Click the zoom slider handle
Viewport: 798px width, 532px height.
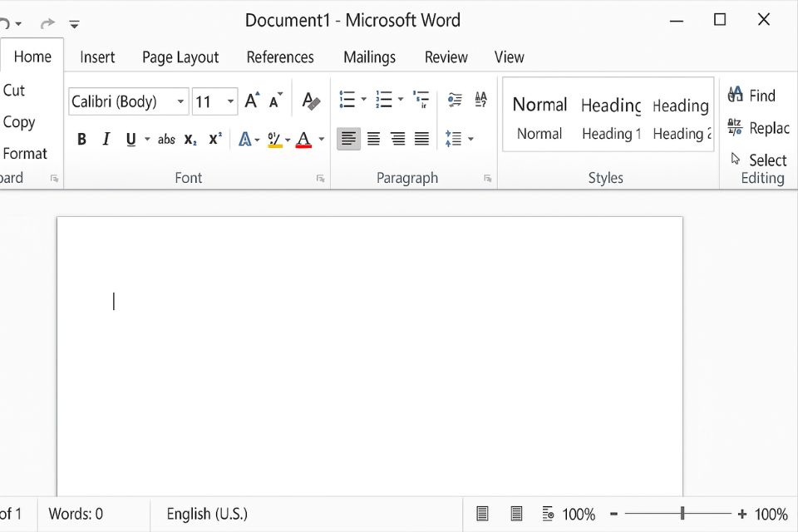[682, 514]
